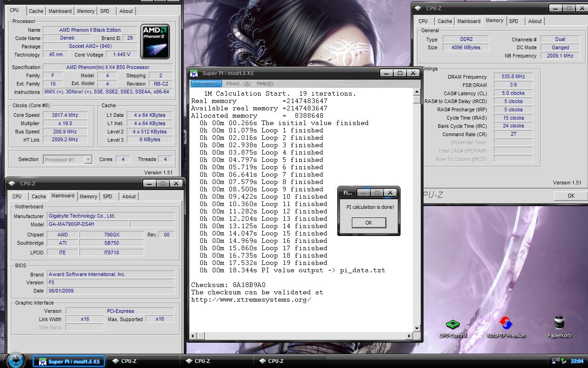588x368 pixels.
Task: Click the Alienware start button
Action: pyautogui.click(x=15, y=360)
